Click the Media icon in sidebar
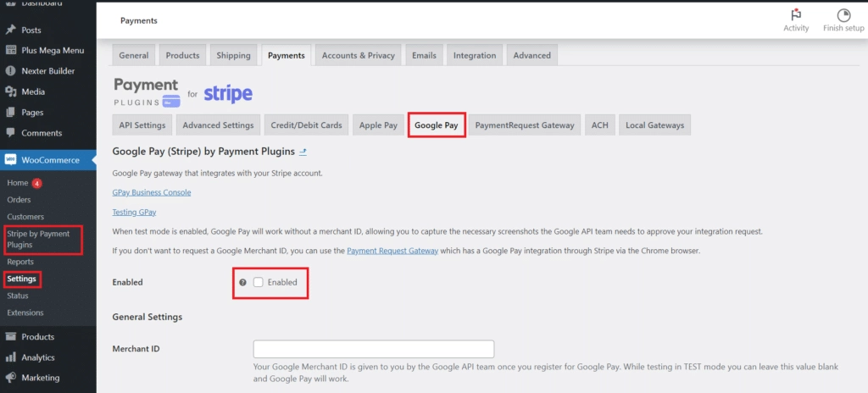 [x=10, y=91]
